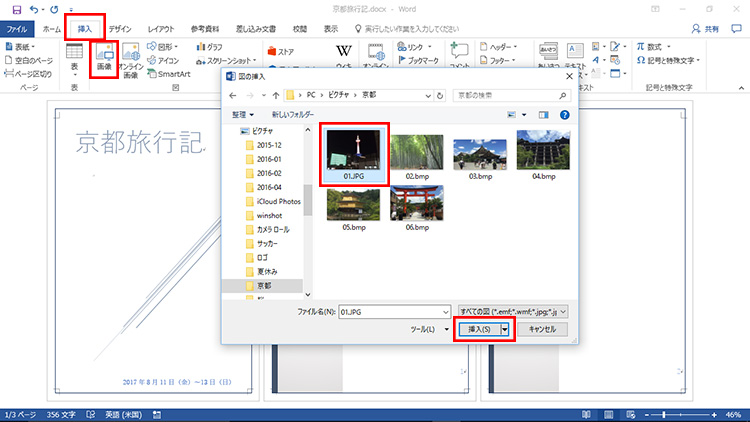Click the 新しいフォルダー button
This screenshot has height=422, width=750.
click(x=293, y=116)
